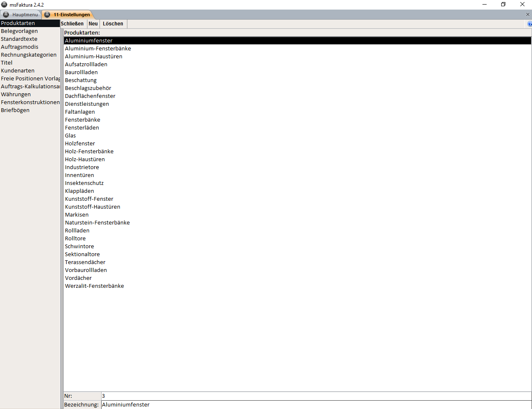Viewport: 532px width, 409px height.
Task: Select Fensterkonstruktionen in the sidebar
Action: pyautogui.click(x=30, y=102)
